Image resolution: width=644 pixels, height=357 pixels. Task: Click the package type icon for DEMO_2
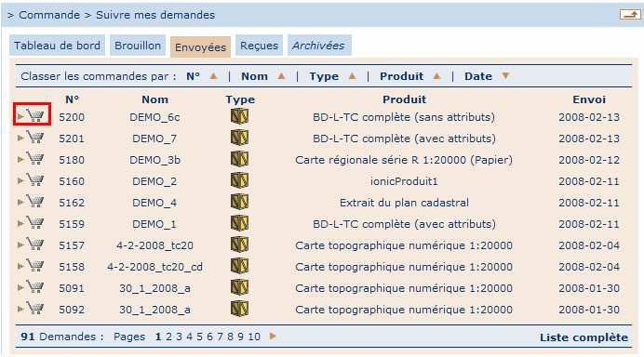coord(239,180)
